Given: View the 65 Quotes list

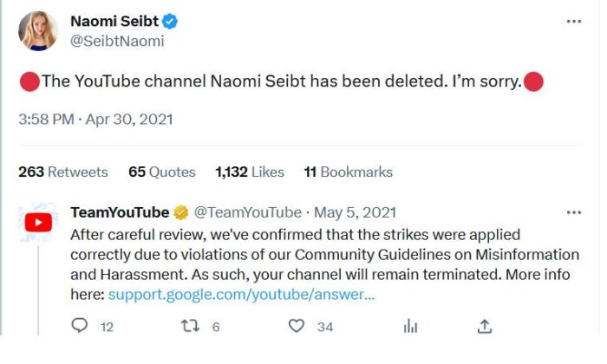Looking at the screenshot, I should tap(162, 172).
